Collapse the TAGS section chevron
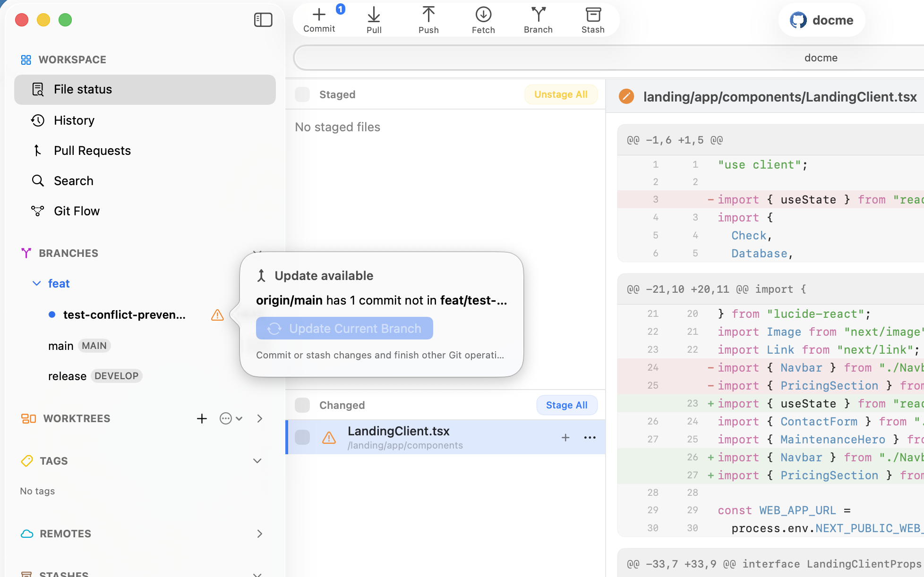 (x=257, y=461)
